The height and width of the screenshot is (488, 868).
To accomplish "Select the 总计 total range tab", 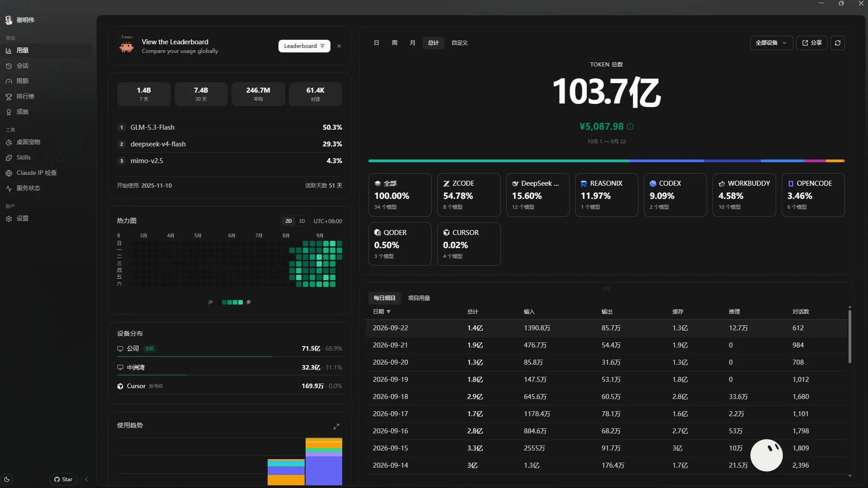I will 433,43.
